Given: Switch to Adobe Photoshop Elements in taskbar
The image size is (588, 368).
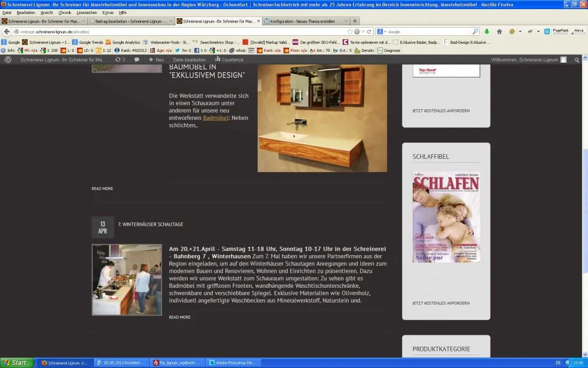Looking at the screenshot, I should point(233,363).
